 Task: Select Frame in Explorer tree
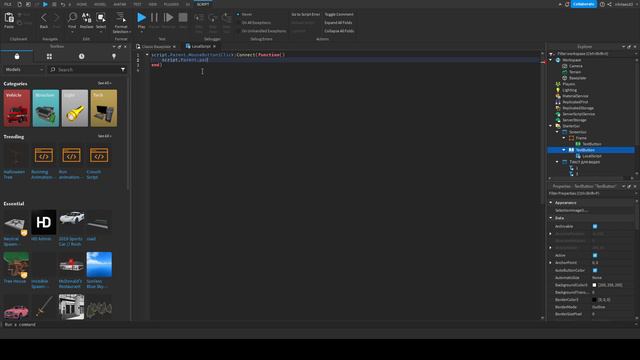click(581, 138)
